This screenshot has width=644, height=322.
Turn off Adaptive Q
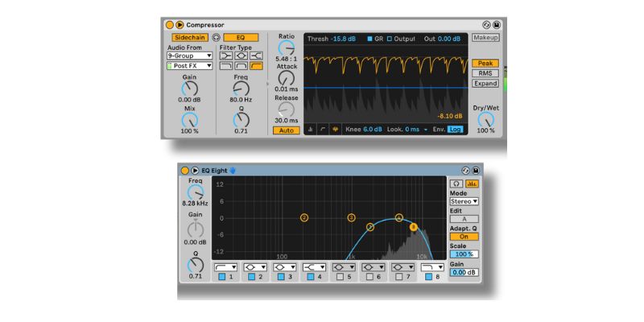click(x=464, y=237)
